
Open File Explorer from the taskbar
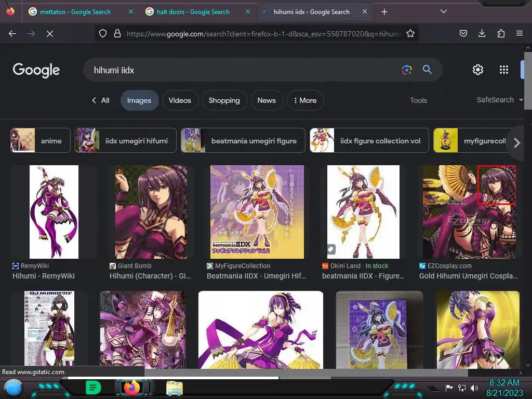coord(175,388)
